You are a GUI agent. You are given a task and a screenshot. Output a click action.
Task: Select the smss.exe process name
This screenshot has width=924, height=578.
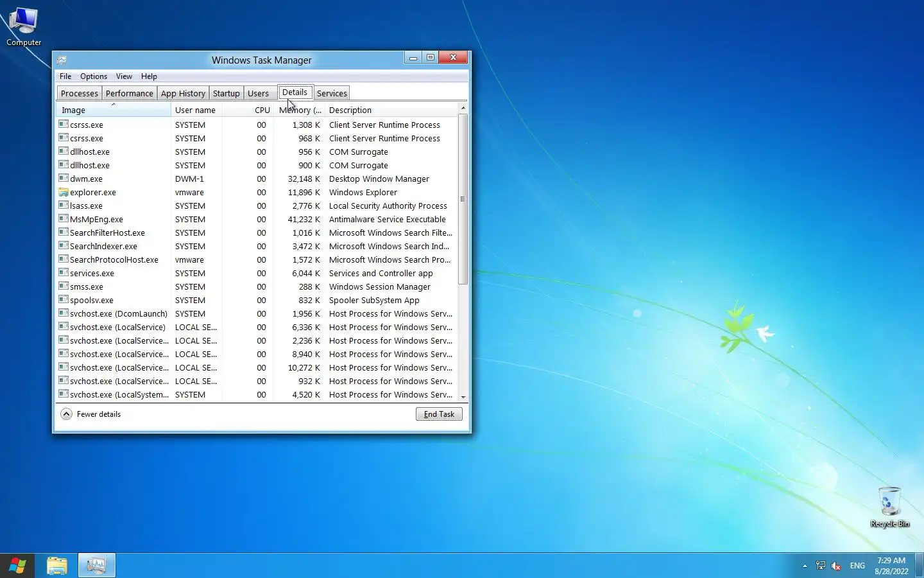(x=87, y=286)
